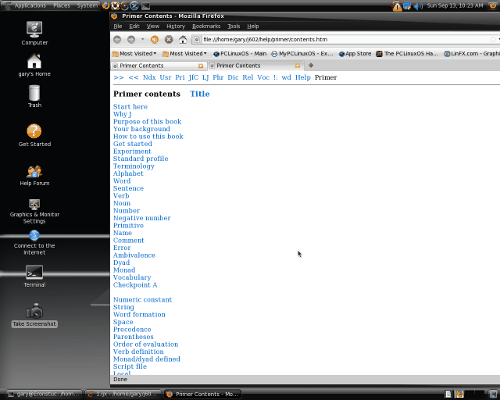Open the Bookmarks menu
The image size is (500, 400).
[206, 26]
